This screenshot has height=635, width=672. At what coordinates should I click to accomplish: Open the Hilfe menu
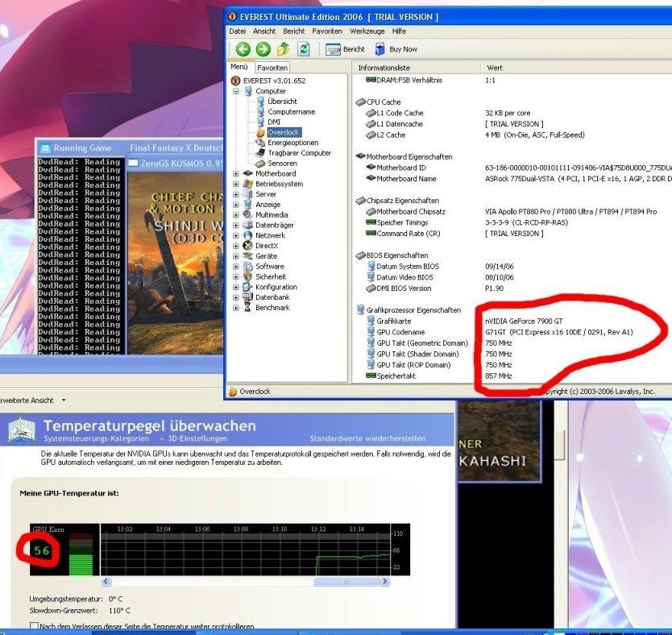[x=399, y=31]
